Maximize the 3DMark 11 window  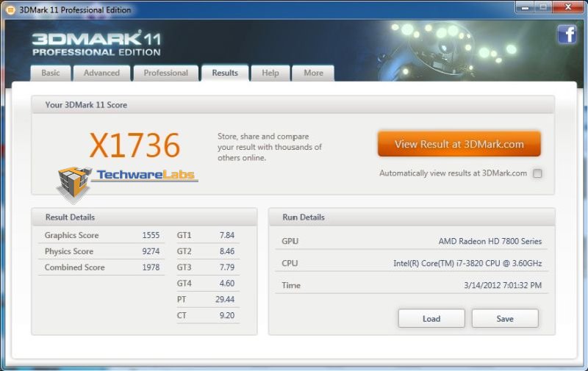click(543, 7)
